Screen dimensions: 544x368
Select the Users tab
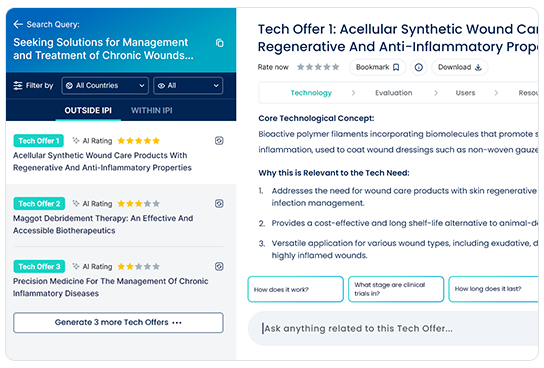465,93
